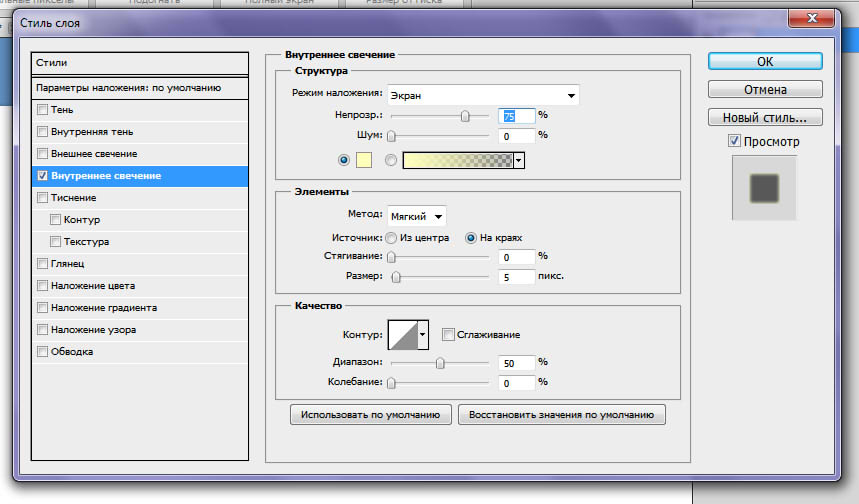This screenshot has height=504, width=859.
Task: Enable the Глянец checkbox
Action: pyautogui.click(x=42, y=264)
